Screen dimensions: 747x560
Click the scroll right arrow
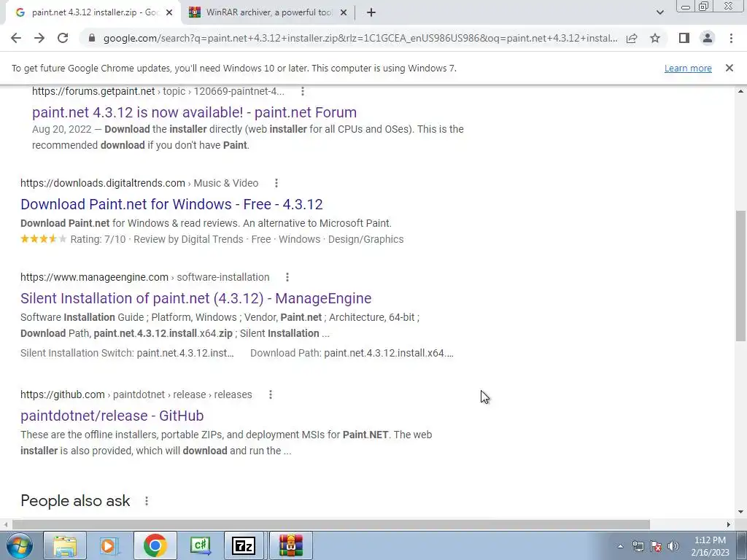pyautogui.click(x=729, y=524)
